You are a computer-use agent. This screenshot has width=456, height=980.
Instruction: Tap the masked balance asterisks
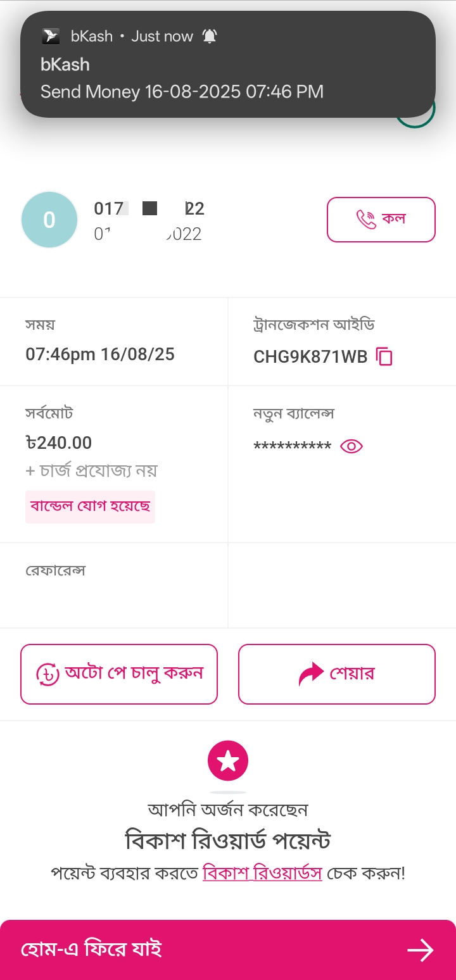coord(292,447)
